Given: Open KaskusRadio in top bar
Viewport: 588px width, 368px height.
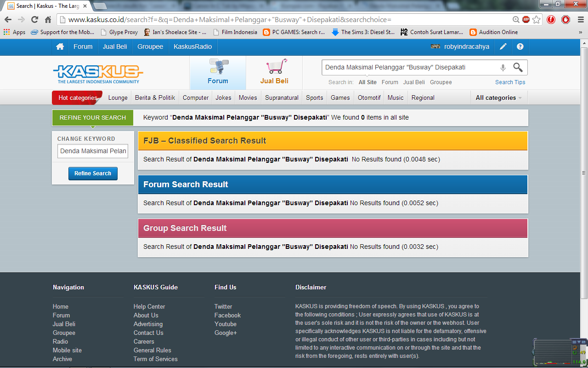Looking at the screenshot, I should click(x=193, y=47).
